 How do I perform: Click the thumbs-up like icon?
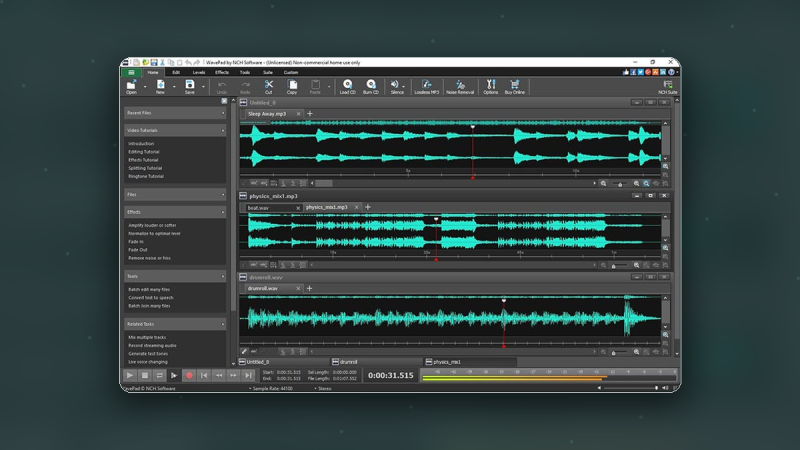(626, 72)
